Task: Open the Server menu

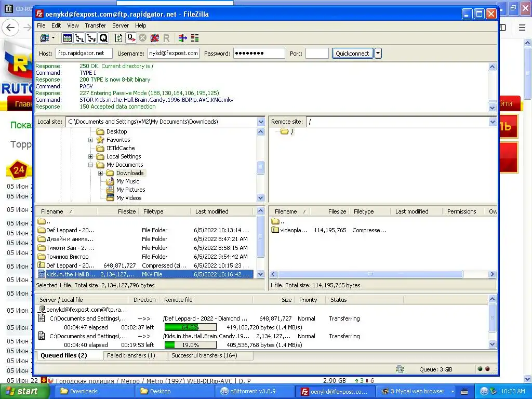Action: 121,25
